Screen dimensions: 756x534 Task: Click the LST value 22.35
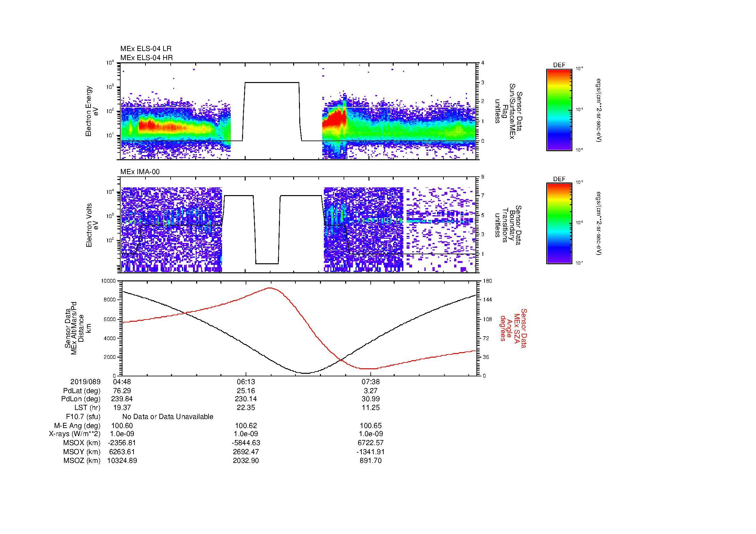click(x=246, y=408)
